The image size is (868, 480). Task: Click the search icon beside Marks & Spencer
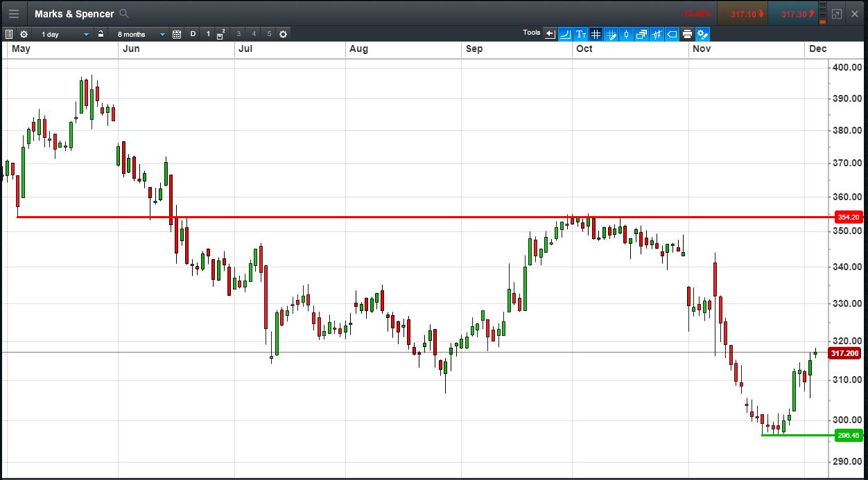(x=124, y=14)
